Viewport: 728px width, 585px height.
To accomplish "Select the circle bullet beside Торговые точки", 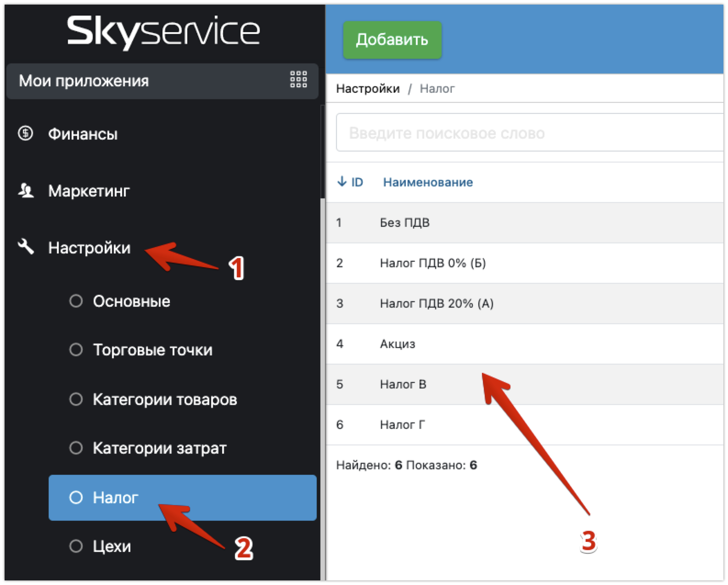I will point(76,350).
